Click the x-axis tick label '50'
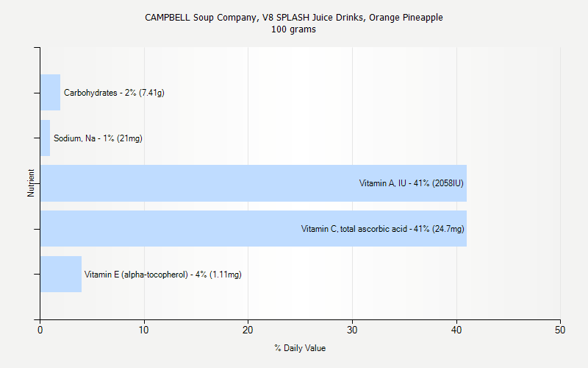This screenshot has width=588, height=368. 560,330
